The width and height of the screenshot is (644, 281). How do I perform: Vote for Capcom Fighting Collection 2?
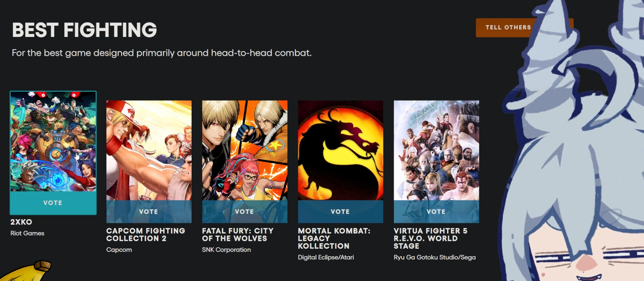point(149,211)
